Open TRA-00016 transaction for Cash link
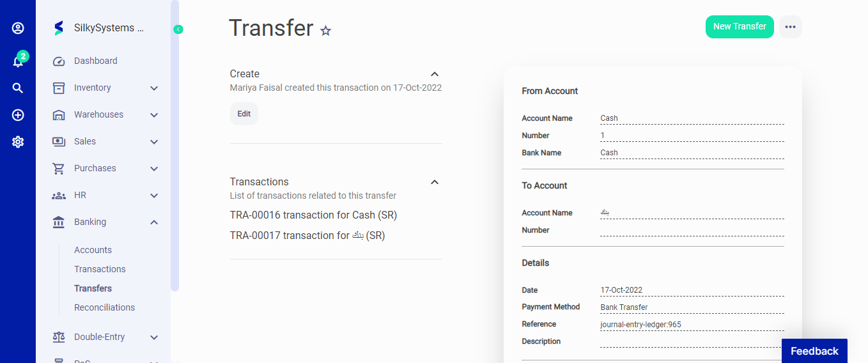The height and width of the screenshot is (363, 868). 313,215
